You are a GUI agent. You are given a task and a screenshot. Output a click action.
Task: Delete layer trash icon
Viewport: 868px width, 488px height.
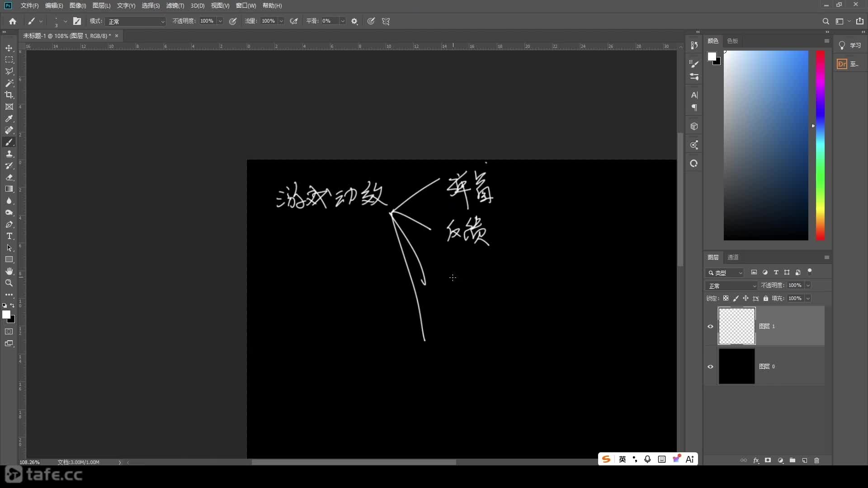pyautogui.click(x=816, y=460)
